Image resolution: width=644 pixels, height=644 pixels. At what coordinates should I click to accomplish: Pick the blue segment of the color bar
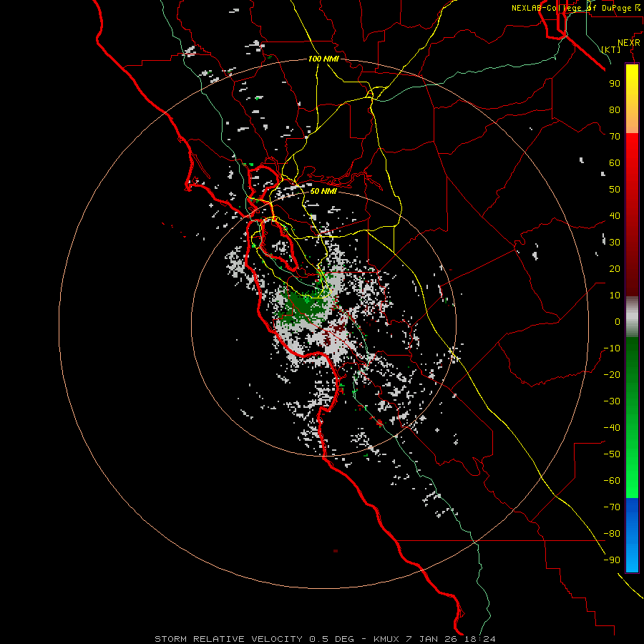632,535
